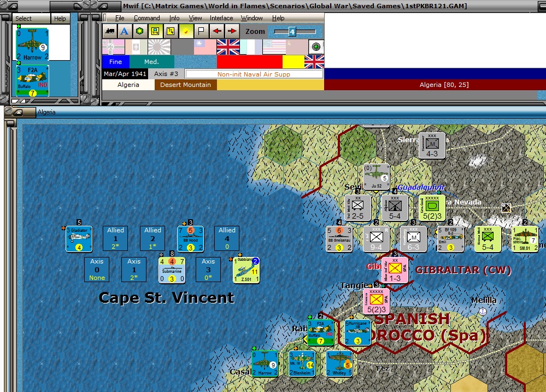
Task: Open the Info menu
Action: (x=174, y=18)
